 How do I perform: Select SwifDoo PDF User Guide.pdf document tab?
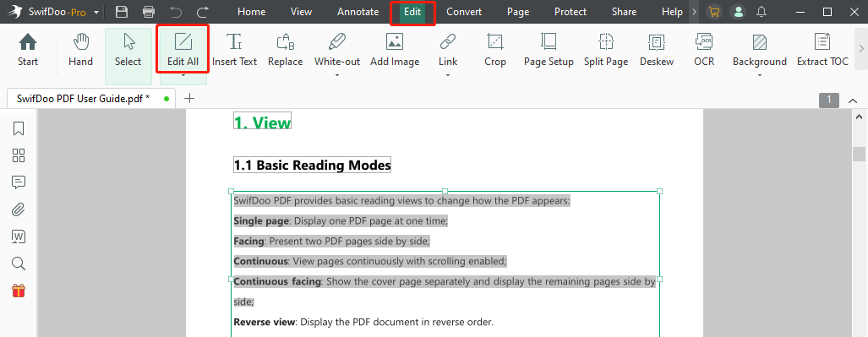point(90,99)
